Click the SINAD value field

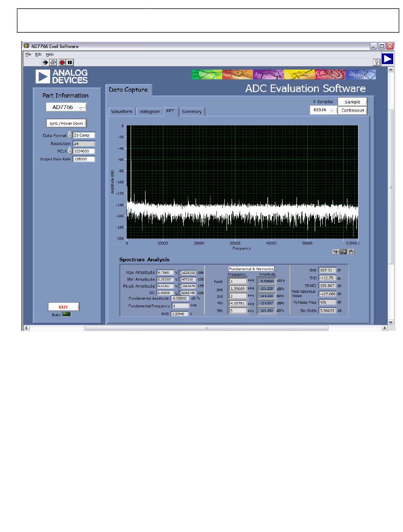[327, 286]
